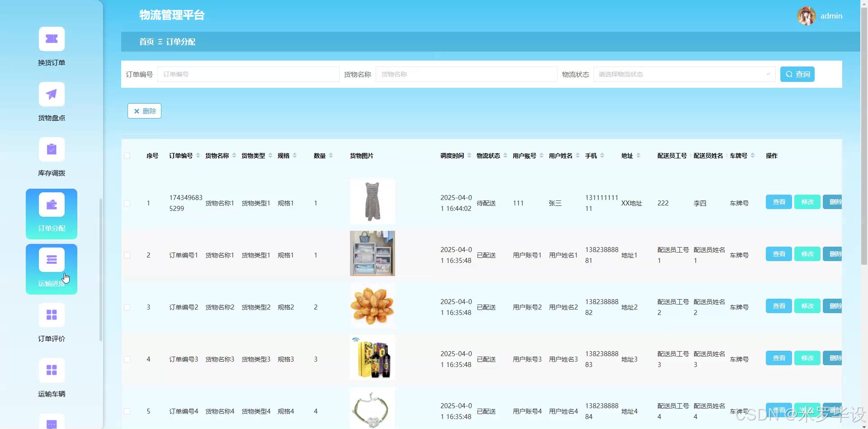Sort by 数量 column arrows

(x=331, y=156)
